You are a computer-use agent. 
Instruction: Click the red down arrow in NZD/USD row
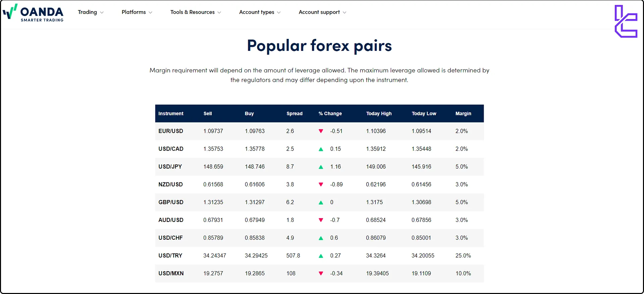point(321,184)
